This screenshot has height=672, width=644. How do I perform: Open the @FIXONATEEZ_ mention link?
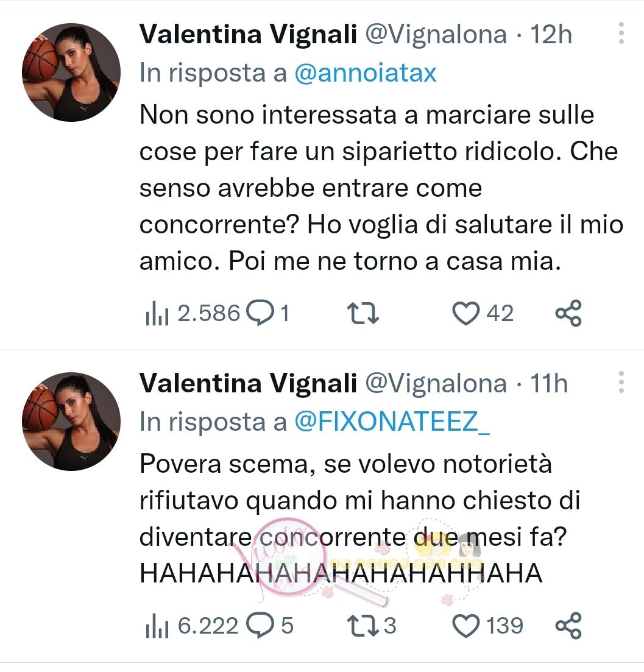point(392,422)
